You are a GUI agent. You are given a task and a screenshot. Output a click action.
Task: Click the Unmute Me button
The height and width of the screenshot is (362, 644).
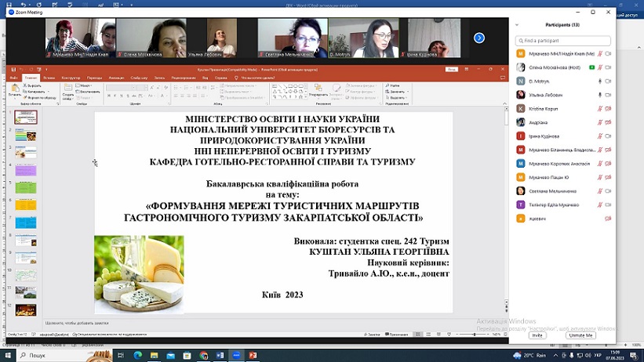(580, 335)
